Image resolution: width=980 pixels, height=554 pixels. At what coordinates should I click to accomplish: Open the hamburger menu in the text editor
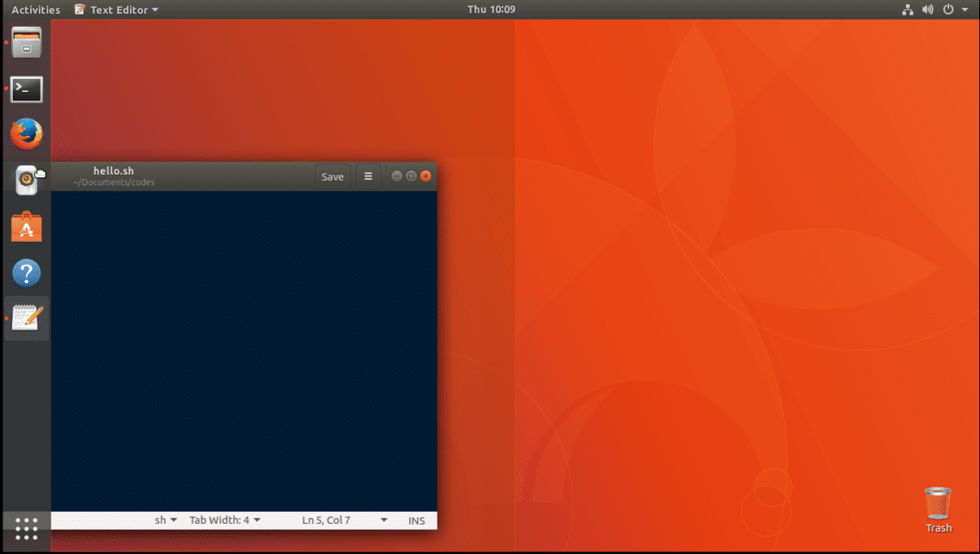coord(368,175)
